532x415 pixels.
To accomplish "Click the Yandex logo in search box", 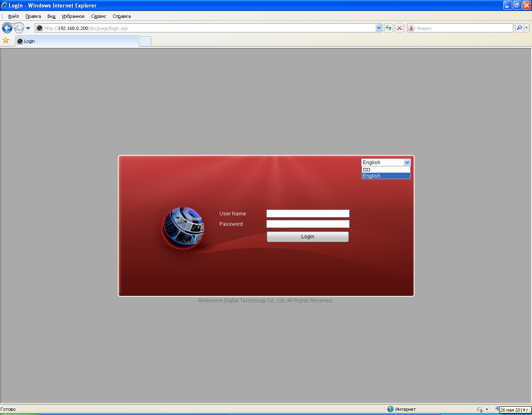I will (x=411, y=28).
